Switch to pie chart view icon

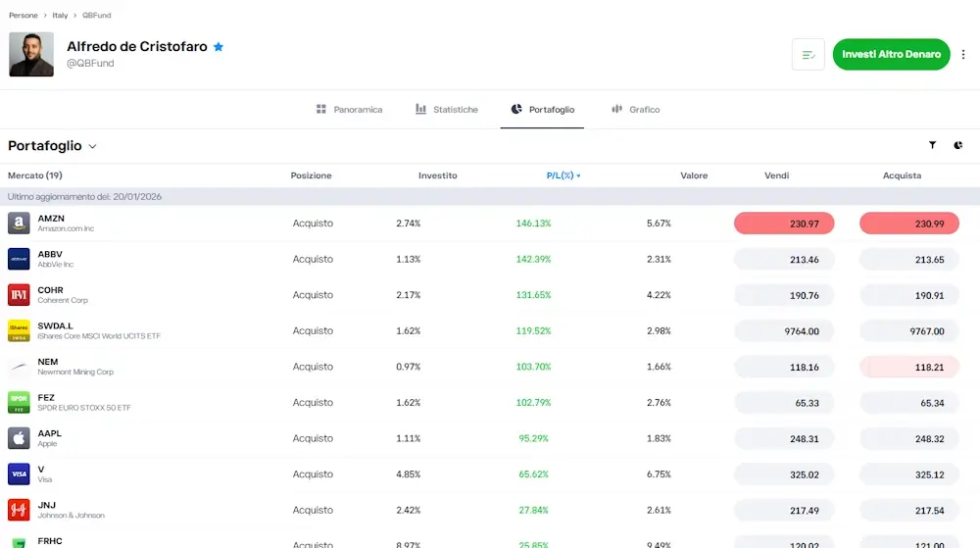click(x=957, y=145)
